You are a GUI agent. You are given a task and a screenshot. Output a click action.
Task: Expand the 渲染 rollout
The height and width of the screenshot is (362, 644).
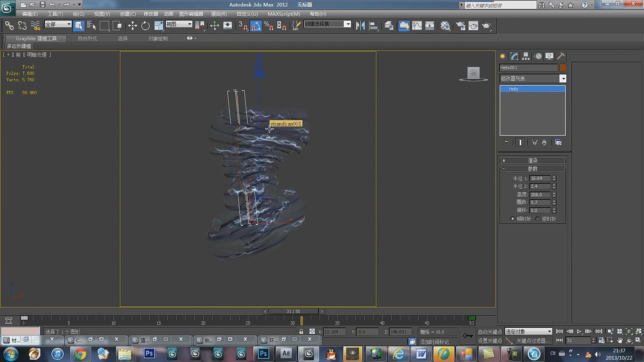(x=533, y=160)
